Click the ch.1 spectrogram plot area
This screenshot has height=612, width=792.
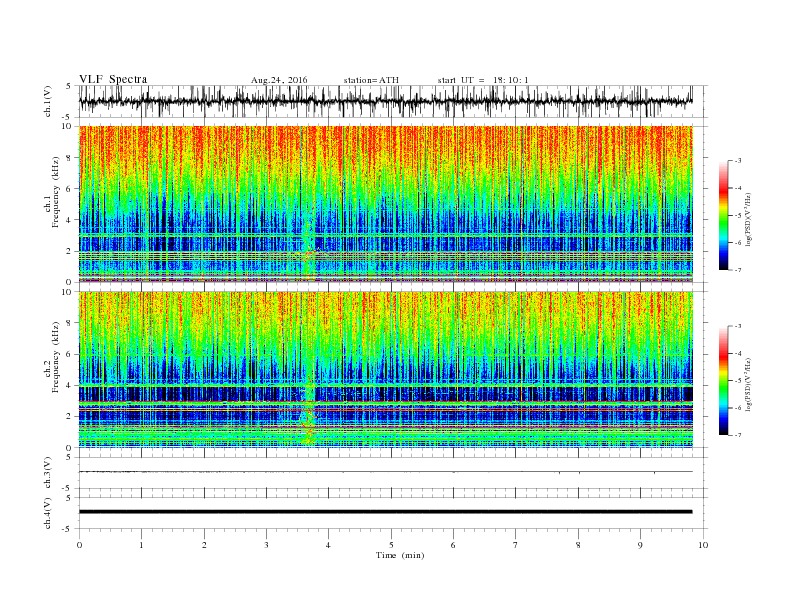click(386, 204)
